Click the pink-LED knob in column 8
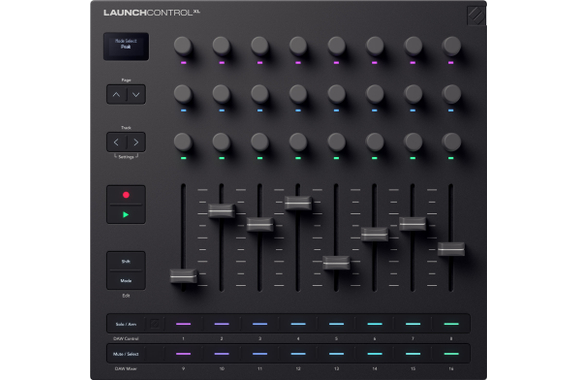Viewport: 576px width, 380px height. tap(451, 46)
